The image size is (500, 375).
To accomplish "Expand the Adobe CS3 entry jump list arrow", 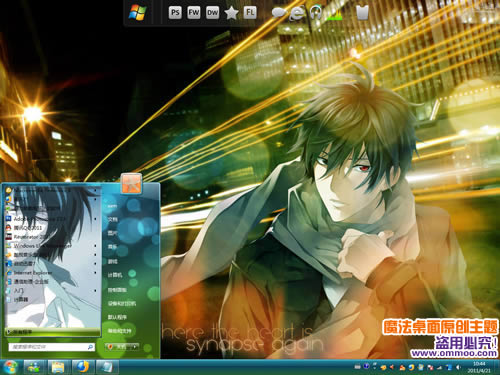I will [x=95, y=219].
